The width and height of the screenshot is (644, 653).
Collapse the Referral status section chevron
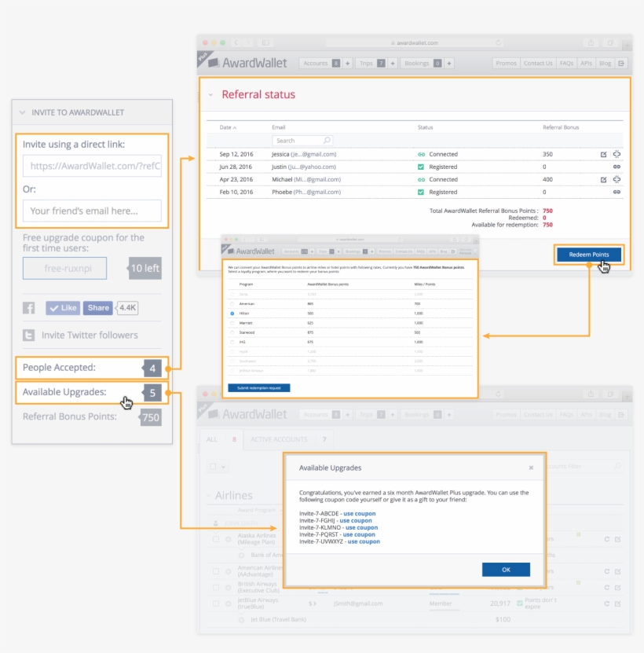pyautogui.click(x=210, y=95)
